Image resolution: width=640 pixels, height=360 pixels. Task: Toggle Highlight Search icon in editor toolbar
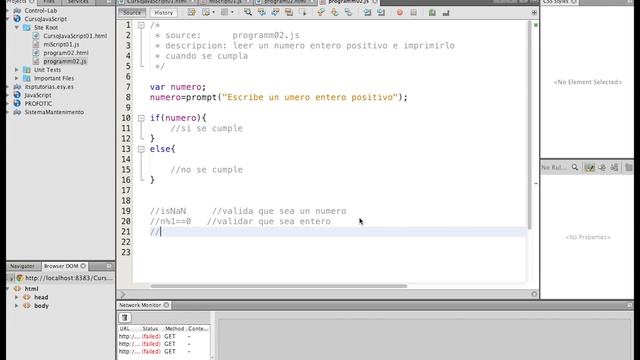289,13
